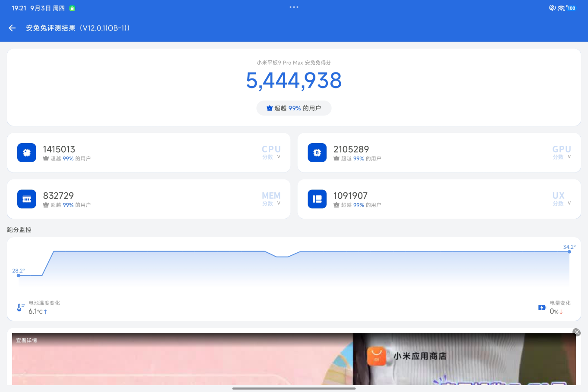Tap the battery temperature thermometer icon

(x=20, y=307)
